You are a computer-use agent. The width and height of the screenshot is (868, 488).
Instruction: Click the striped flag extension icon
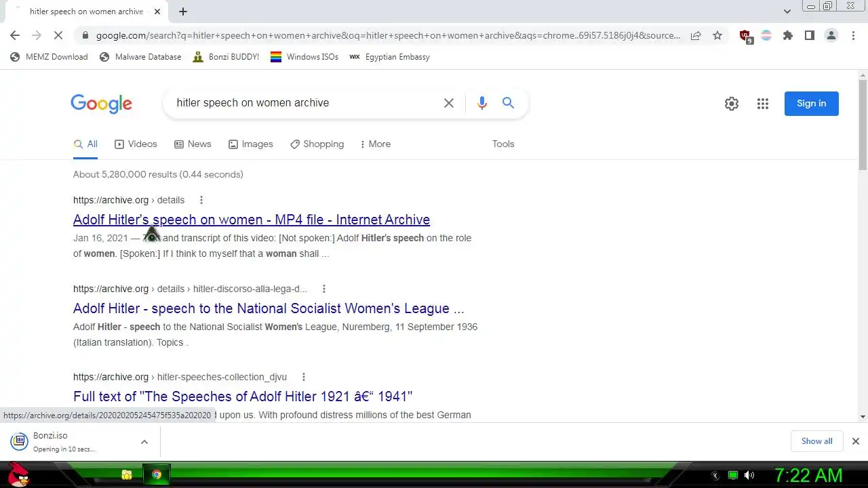pyautogui.click(x=766, y=35)
